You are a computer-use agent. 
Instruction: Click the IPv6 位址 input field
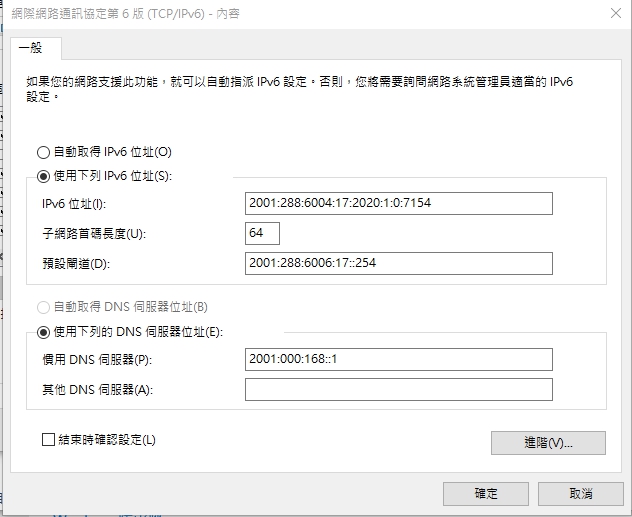point(398,204)
